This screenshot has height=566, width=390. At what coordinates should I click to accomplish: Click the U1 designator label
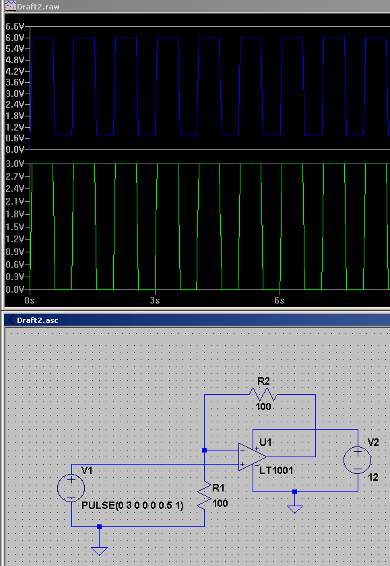tap(265, 442)
